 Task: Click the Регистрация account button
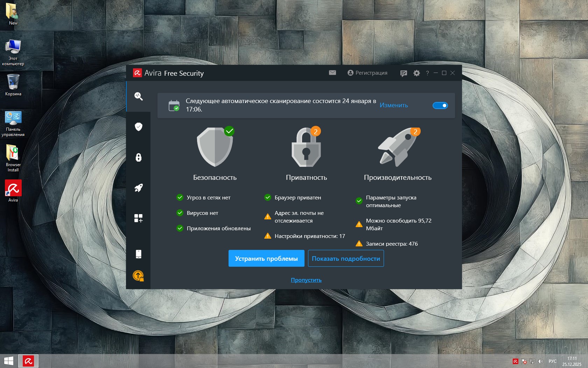(x=367, y=73)
